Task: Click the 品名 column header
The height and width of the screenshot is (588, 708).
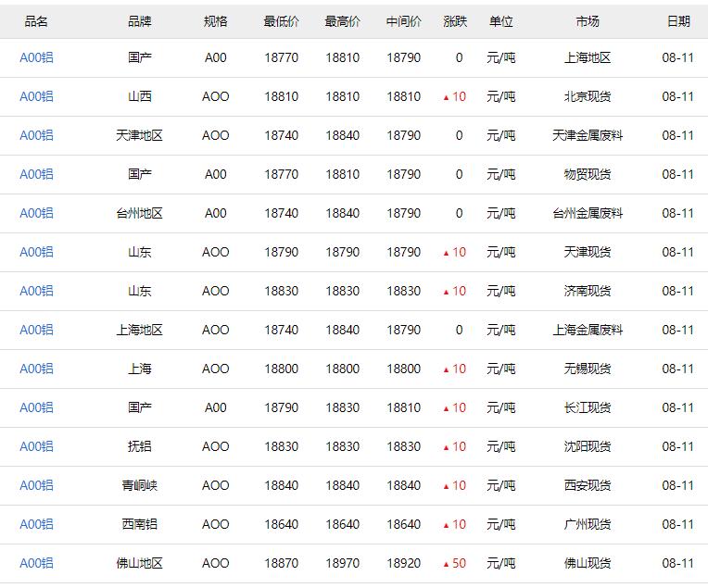Action: point(36,21)
